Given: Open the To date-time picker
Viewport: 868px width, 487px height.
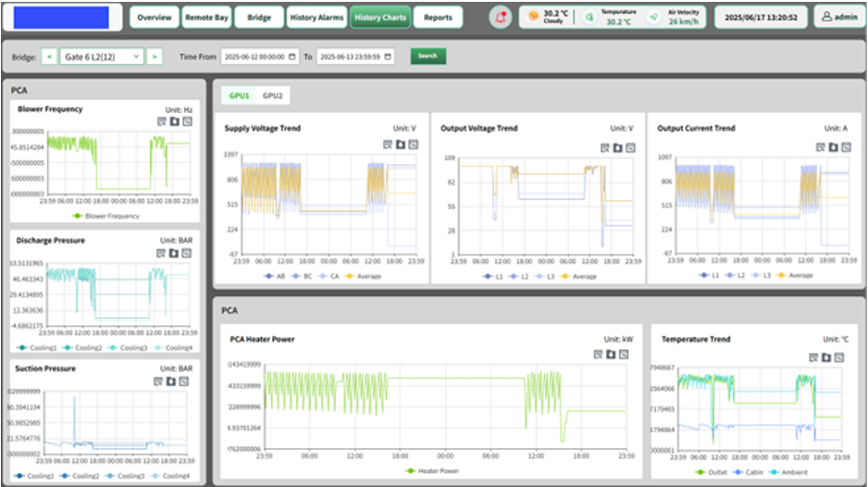Looking at the screenshot, I should click(x=389, y=56).
